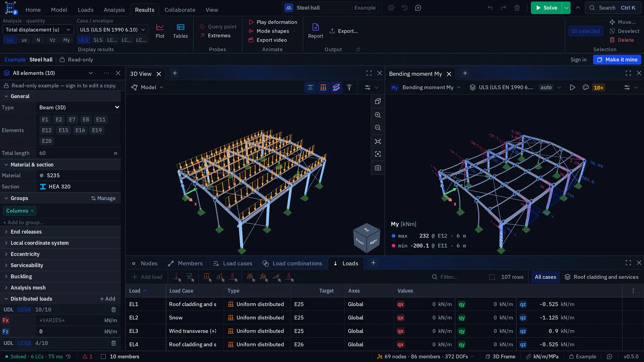The image size is (644, 362).
Task: Click the trash icon in the top bar
Action: click(x=517, y=8)
